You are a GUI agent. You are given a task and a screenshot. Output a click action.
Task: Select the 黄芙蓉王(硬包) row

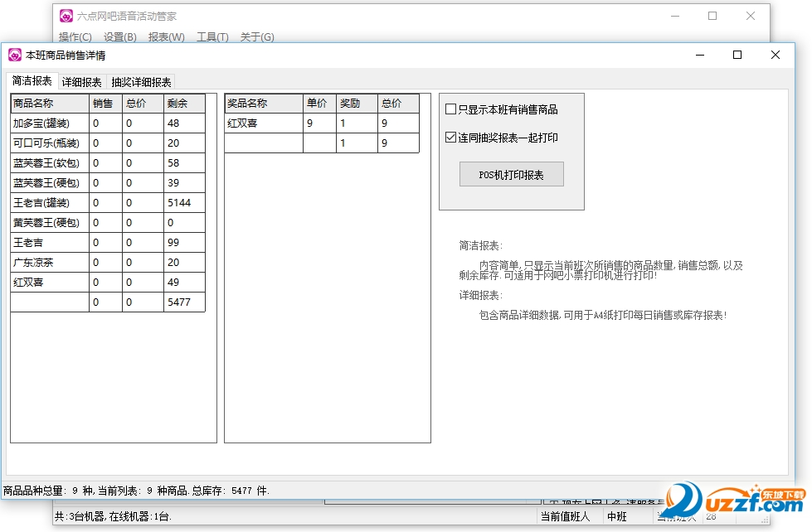[x=108, y=223]
